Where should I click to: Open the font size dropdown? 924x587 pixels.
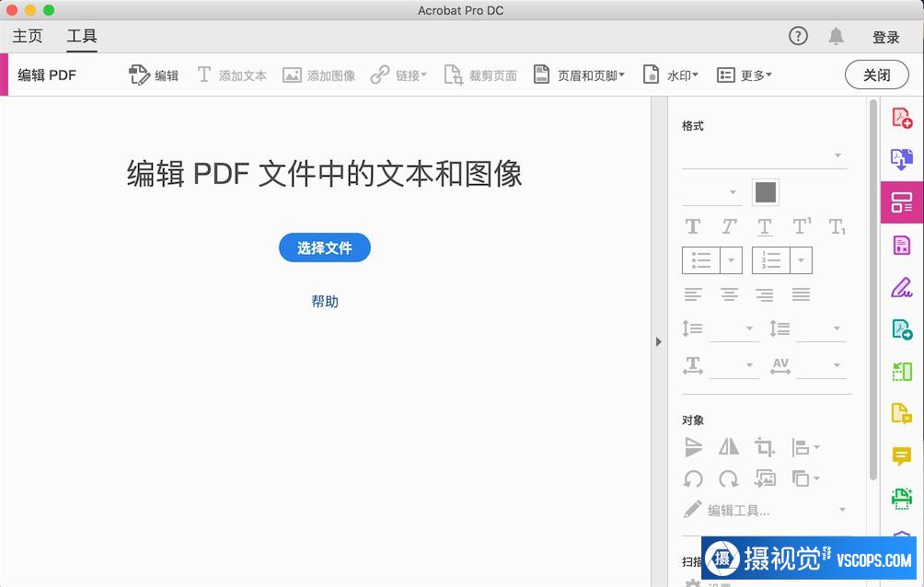click(x=711, y=192)
